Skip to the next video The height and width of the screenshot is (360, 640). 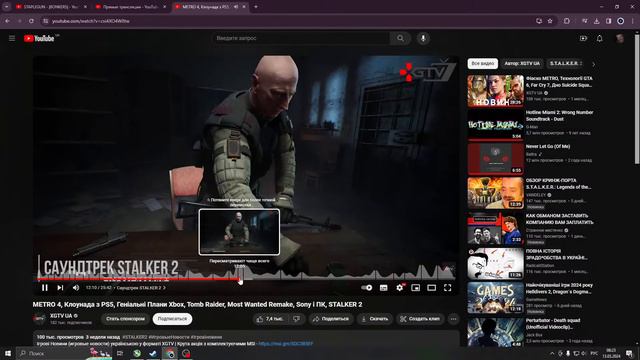pos(60,288)
